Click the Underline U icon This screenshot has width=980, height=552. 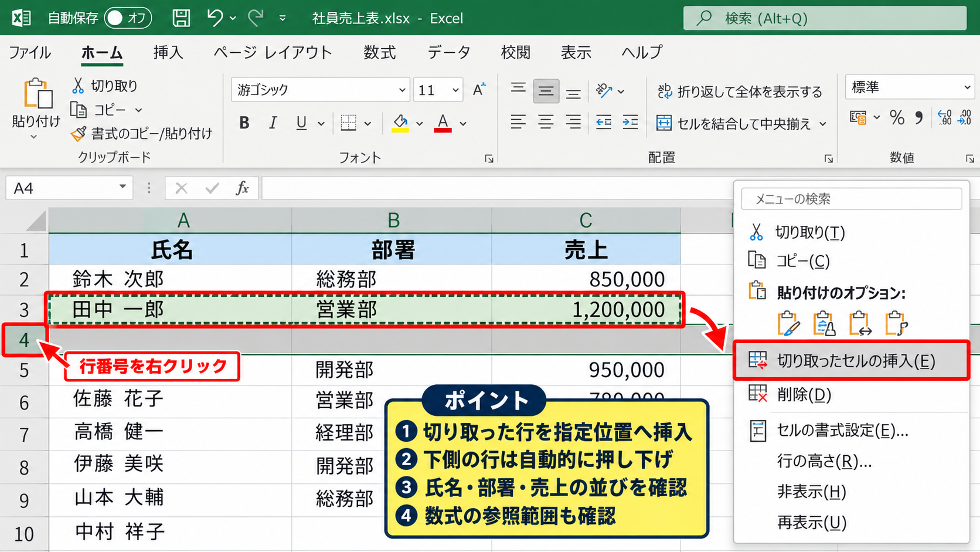click(x=301, y=123)
